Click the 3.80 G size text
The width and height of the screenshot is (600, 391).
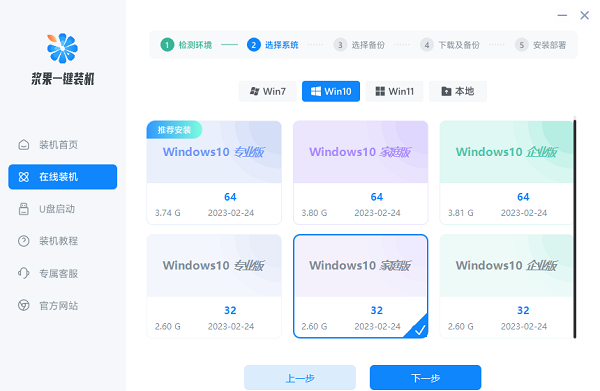click(x=314, y=213)
